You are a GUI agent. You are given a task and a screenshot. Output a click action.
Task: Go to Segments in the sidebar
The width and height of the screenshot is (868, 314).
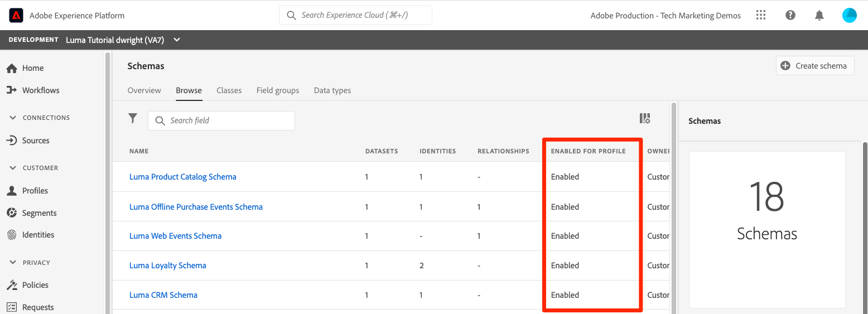tap(39, 213)
